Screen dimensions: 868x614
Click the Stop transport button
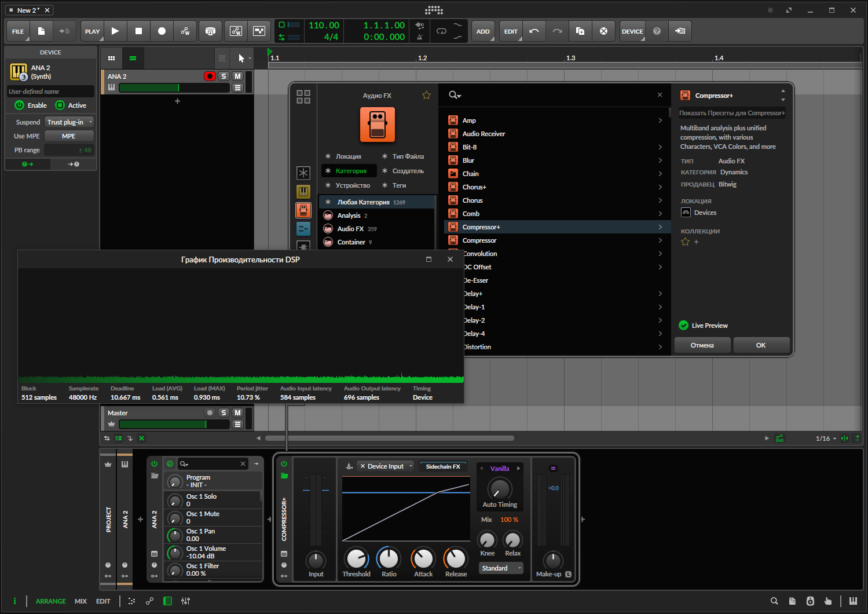point(138,31)
